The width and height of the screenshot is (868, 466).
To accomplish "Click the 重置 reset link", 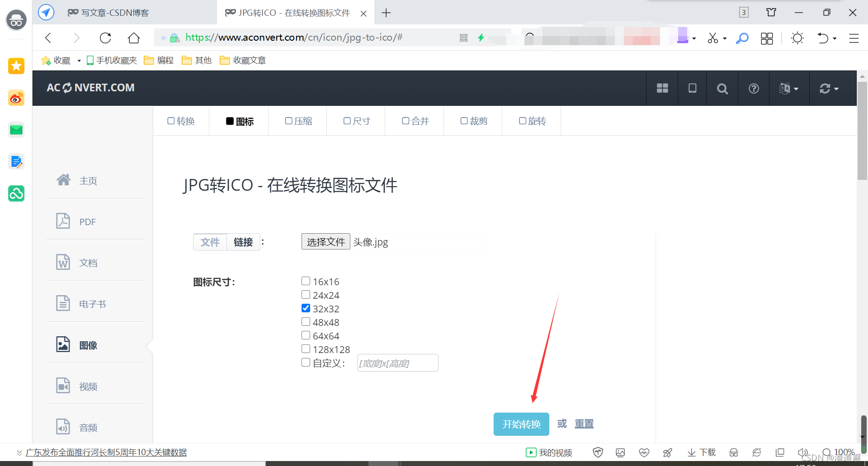I will 584,424.
